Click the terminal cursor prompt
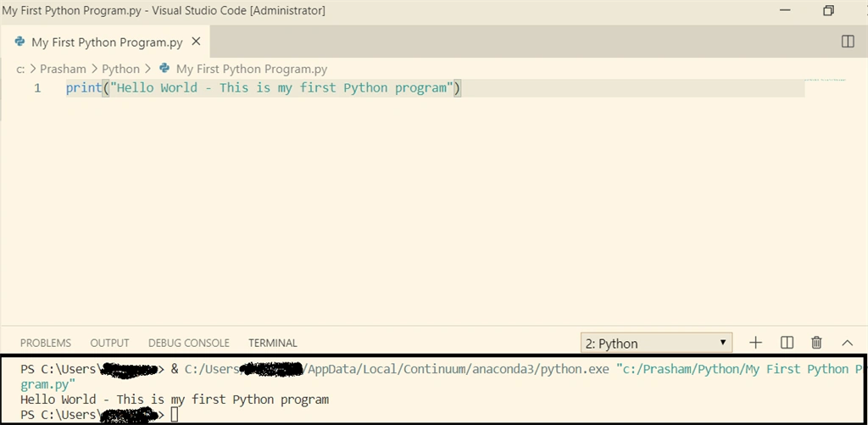The height and width of the screenshot is (425, 868). pos(175,415)
